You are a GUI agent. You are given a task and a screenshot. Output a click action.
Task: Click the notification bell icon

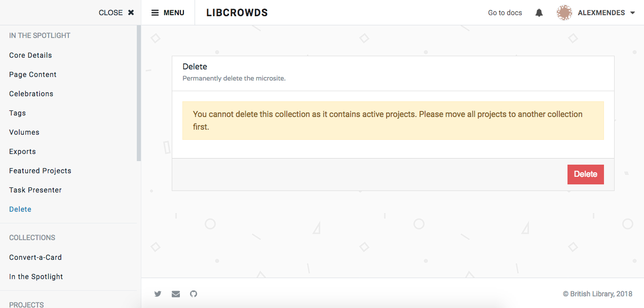[539, 12]
